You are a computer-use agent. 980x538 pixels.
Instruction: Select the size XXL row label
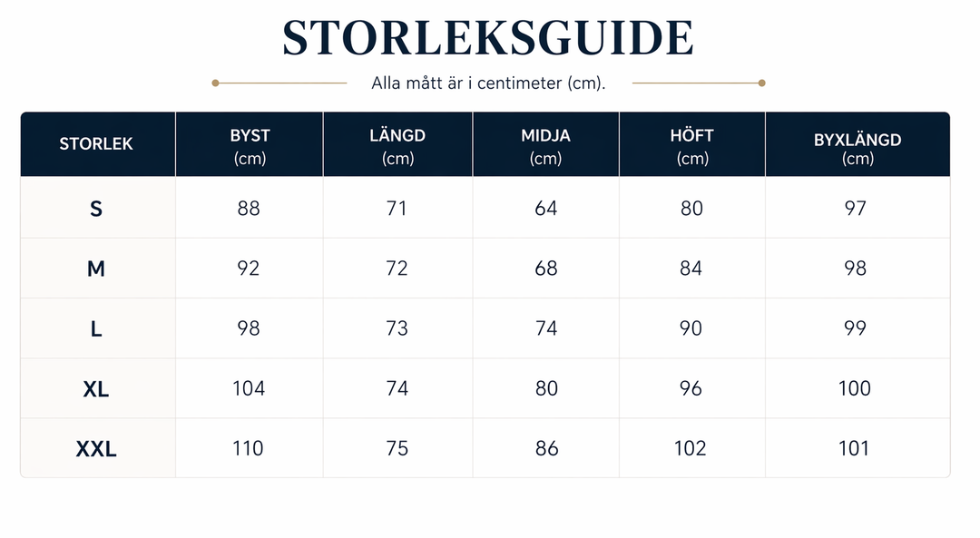(x=95, y=449)
